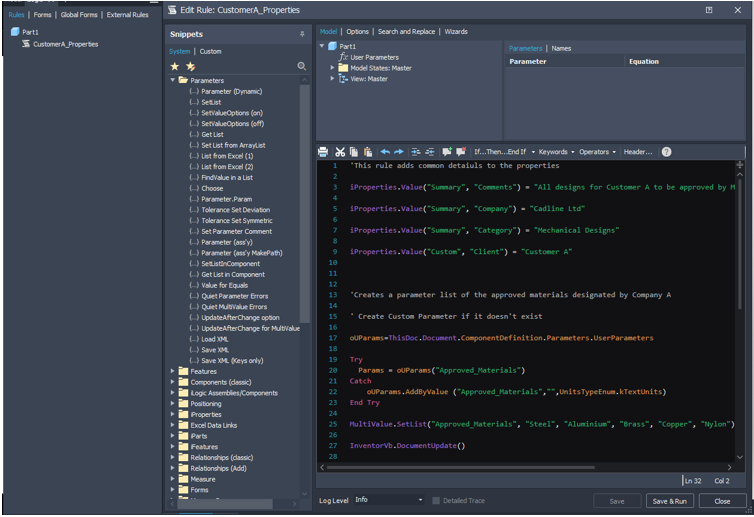Select Part1 node in Model tree
754x517 pixels.
[x=348, y=46]
